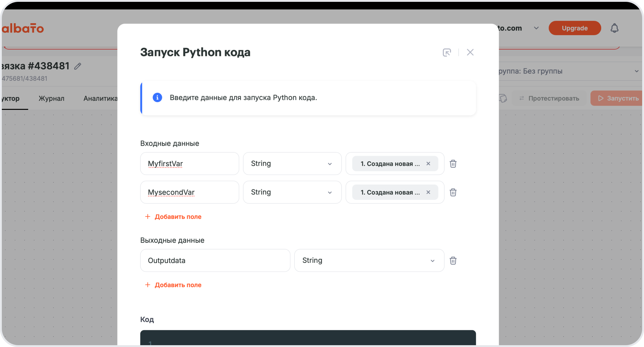The height and width of the screenshot is (347, 644).
Task: Delete the MysecondVar input row
Action: (453, 192)
